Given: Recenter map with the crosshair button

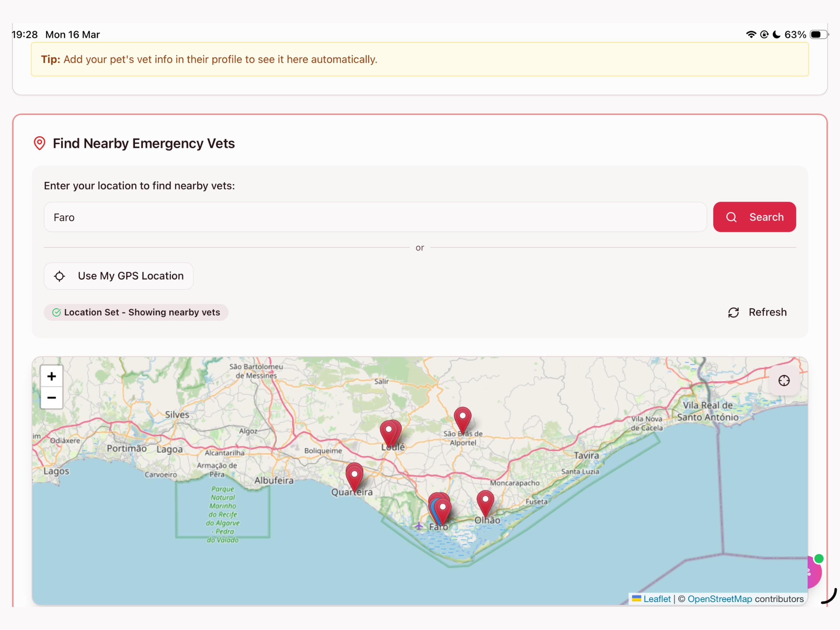Looking at the screenshot, I should (x=784, y=380).
